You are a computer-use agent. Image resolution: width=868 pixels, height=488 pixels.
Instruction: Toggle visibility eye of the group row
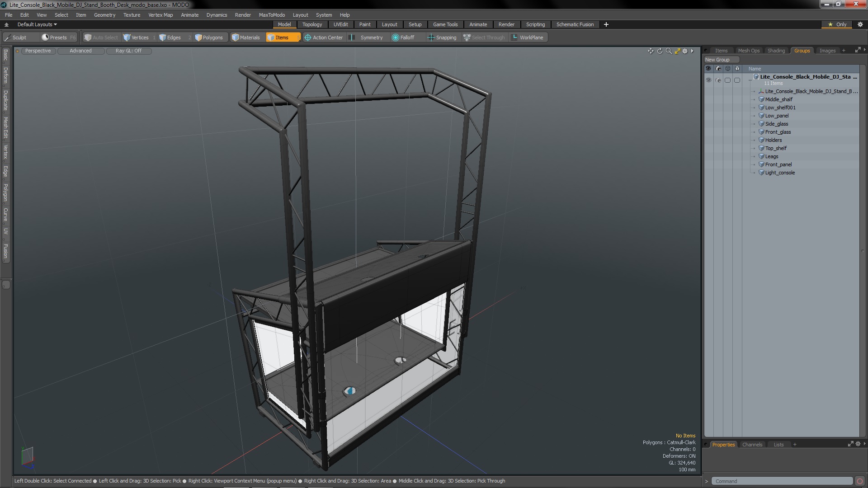[708, 80]
